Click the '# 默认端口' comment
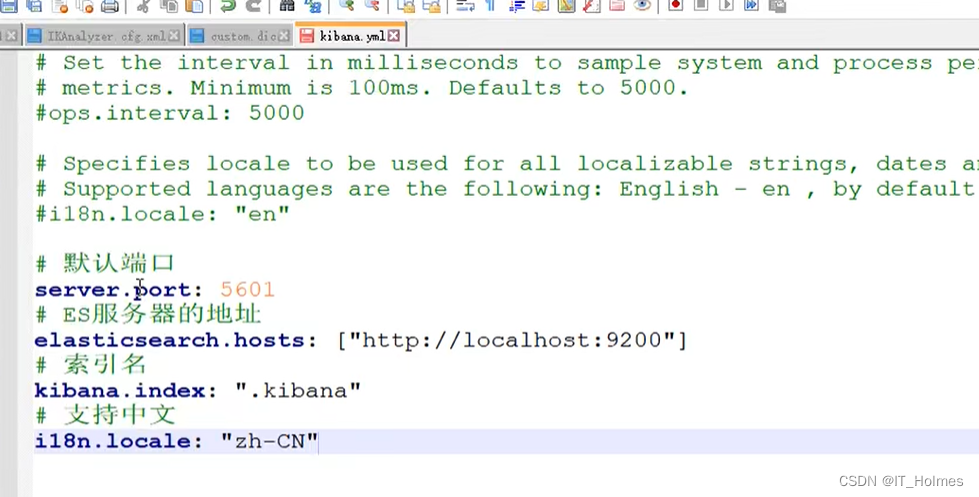979x497 pixels. point(105,263)
